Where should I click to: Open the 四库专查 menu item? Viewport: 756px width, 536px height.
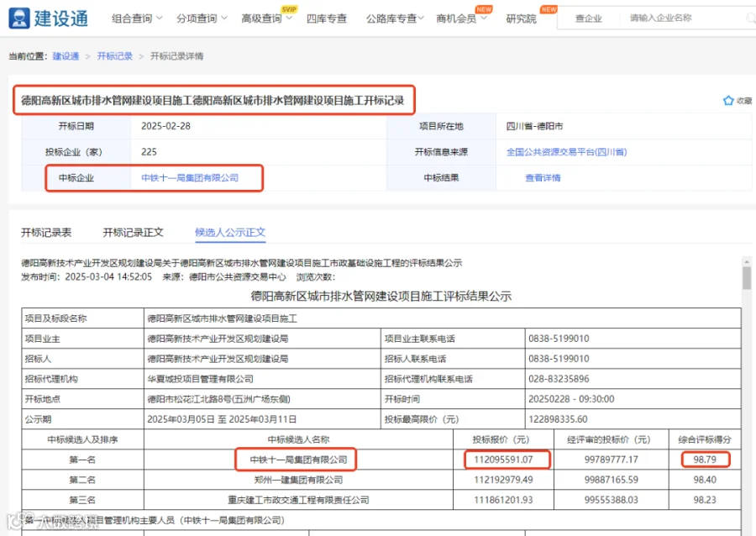[x=327, y=18]
